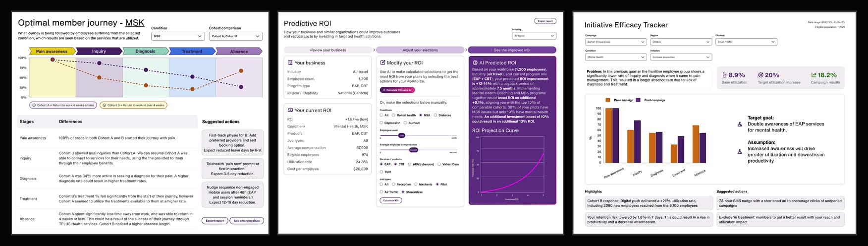Screen dimensions: 868x246
Task: Click the Employee count slider handle
Action: pyautogui.click(x=402, y=135)
